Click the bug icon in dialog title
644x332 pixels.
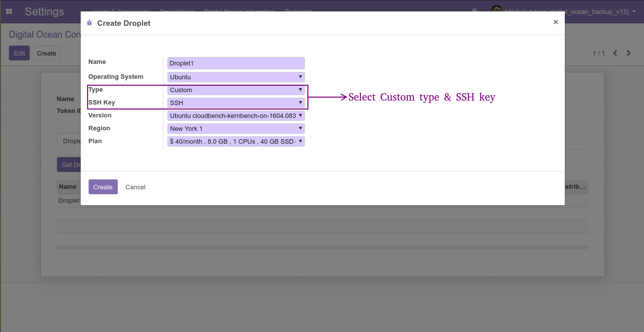[x=90, y=23]
